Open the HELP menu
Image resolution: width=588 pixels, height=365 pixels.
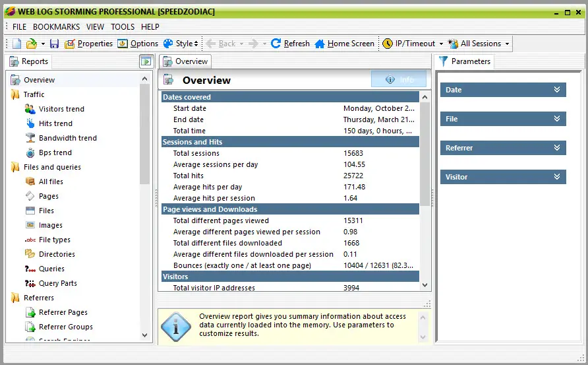click(150, 27)
